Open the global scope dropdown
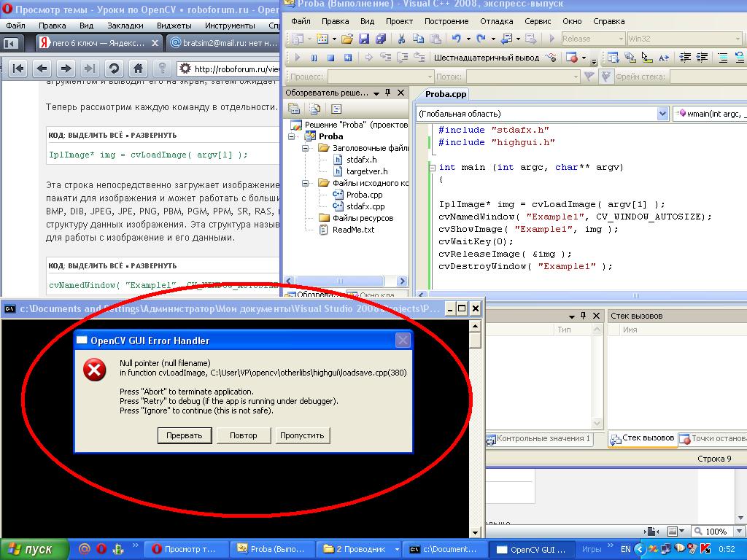The width and height of the screenshot is (747, 560). click(x=662, y=114)
